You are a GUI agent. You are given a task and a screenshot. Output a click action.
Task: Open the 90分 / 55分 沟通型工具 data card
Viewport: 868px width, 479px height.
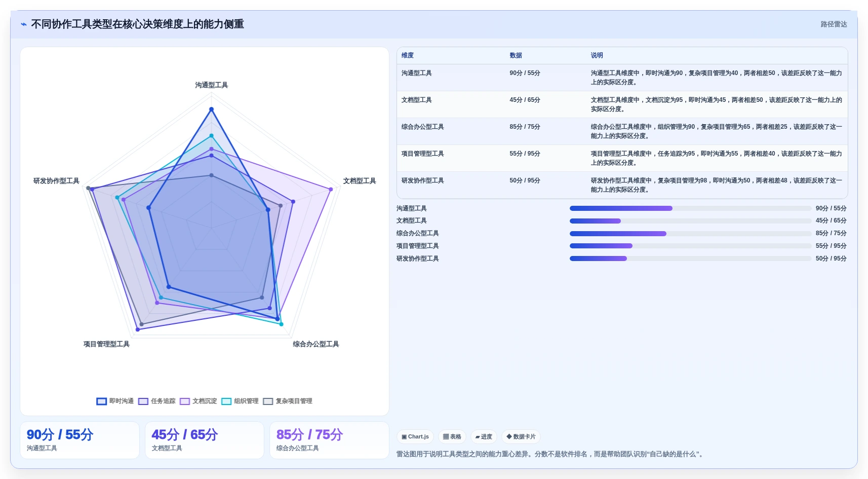pyautogui.click(x=80, y=440)
